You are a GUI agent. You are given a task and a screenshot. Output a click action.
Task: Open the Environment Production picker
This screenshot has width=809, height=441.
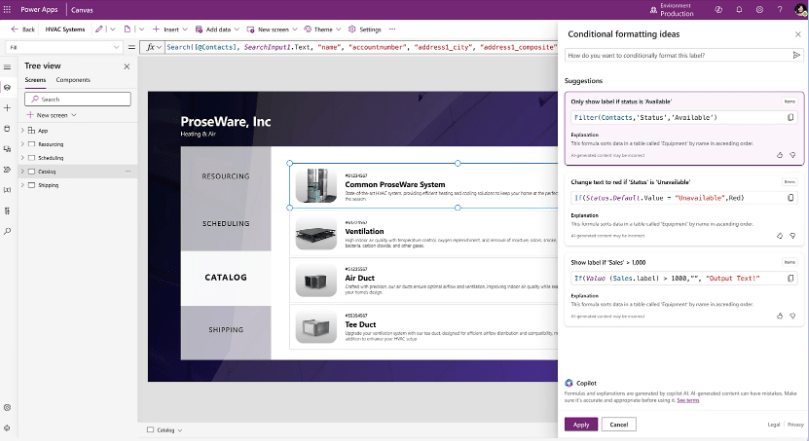(672, 10)
